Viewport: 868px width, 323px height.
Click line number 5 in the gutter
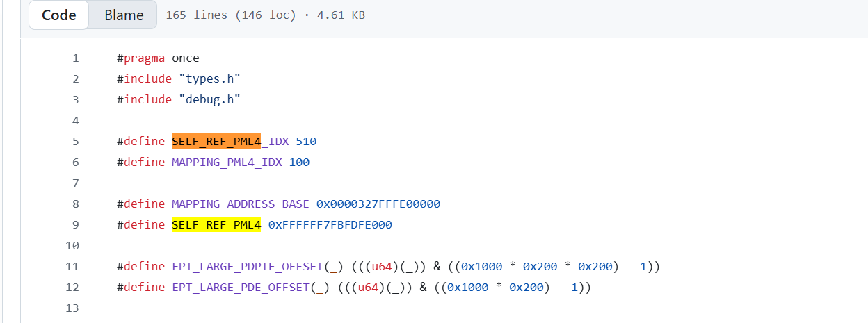pos(75,142)
